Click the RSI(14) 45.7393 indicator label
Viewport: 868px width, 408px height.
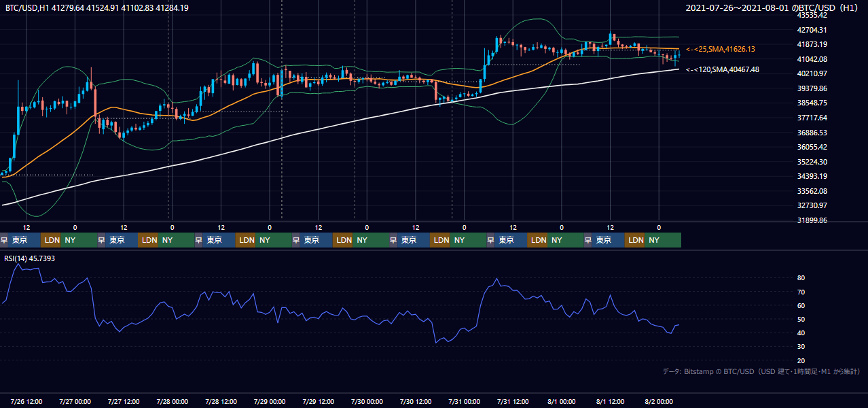point(31,258)
